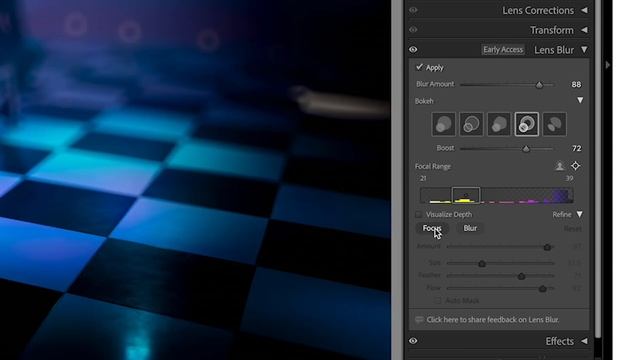Select the first Circle bokeh style icon
This screenshot has width=640, height=360.
pos(443,124)
